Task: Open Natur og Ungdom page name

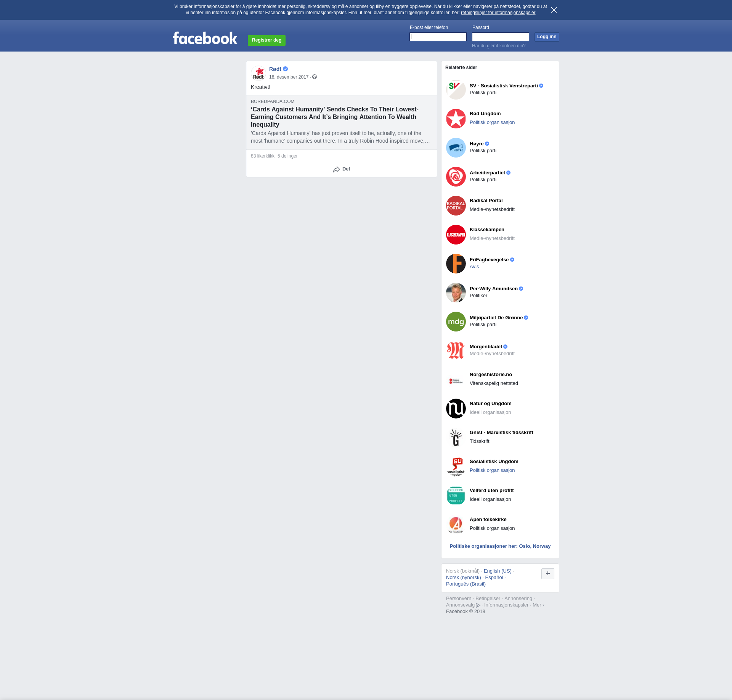Action: (491, 404)
